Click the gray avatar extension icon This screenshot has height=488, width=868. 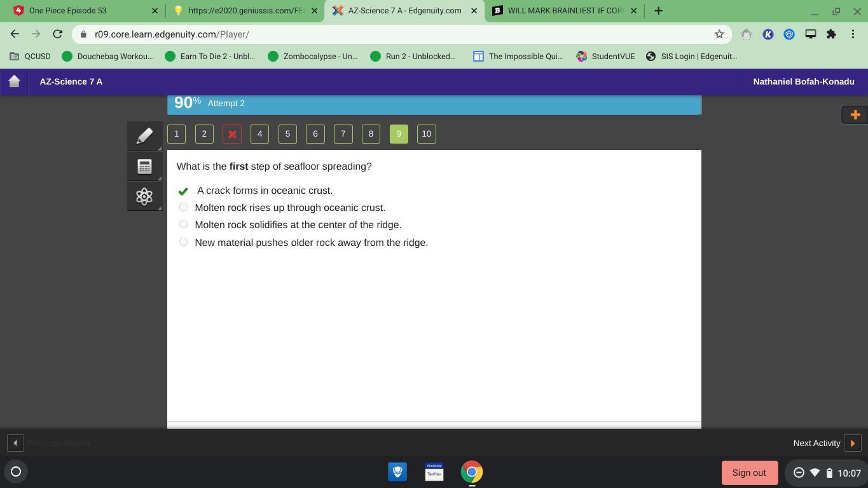tap(747, 34)
